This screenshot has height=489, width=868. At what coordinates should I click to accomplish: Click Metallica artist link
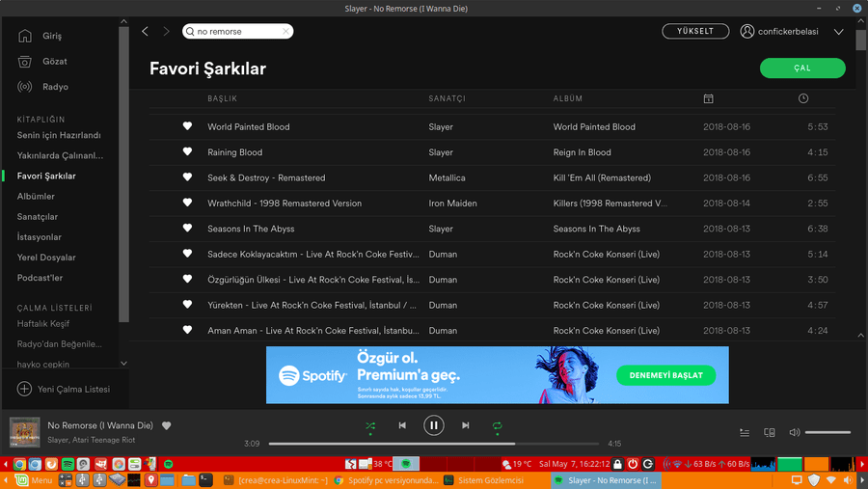click(447, 177)
